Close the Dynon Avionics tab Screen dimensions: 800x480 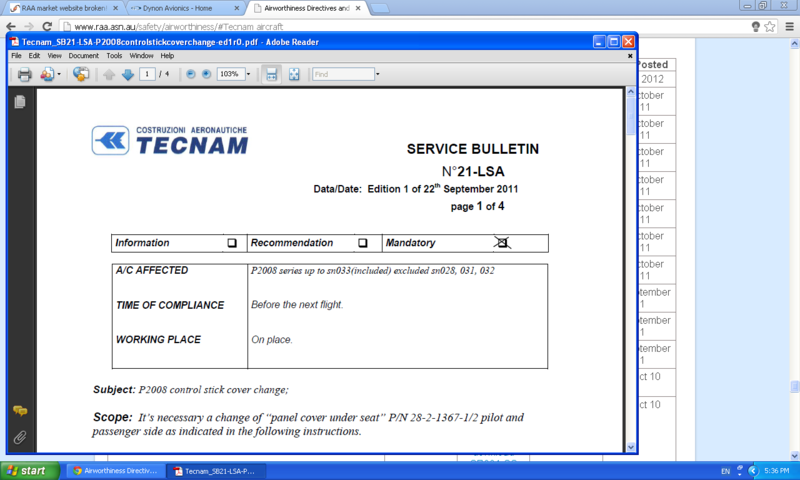click(x=237, y=8)
